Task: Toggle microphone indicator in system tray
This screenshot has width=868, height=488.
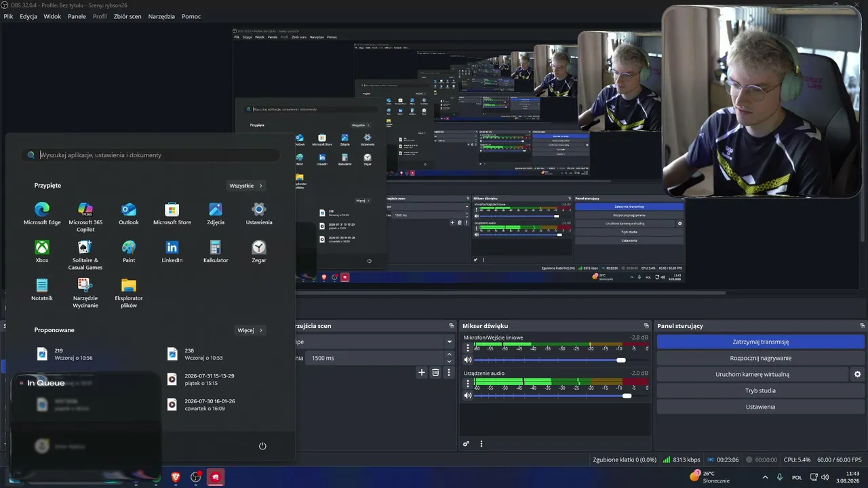Action: point(780,477)
